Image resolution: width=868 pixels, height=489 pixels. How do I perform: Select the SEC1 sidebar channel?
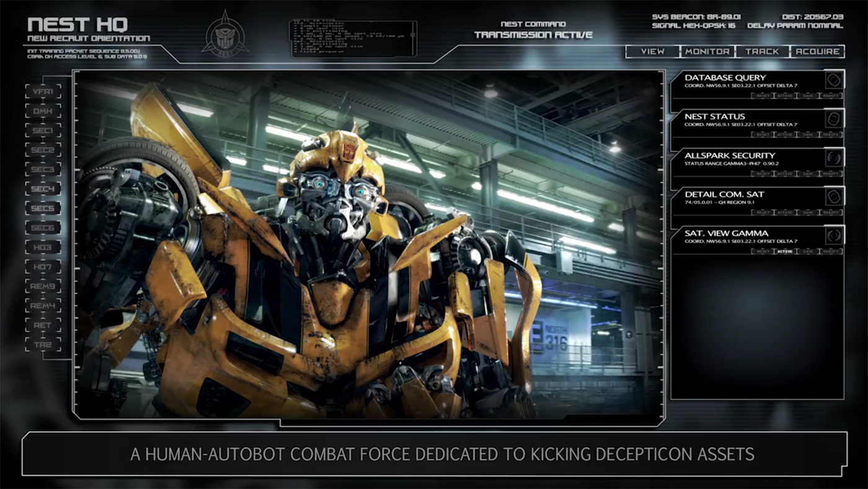click(x=43, y=130)
